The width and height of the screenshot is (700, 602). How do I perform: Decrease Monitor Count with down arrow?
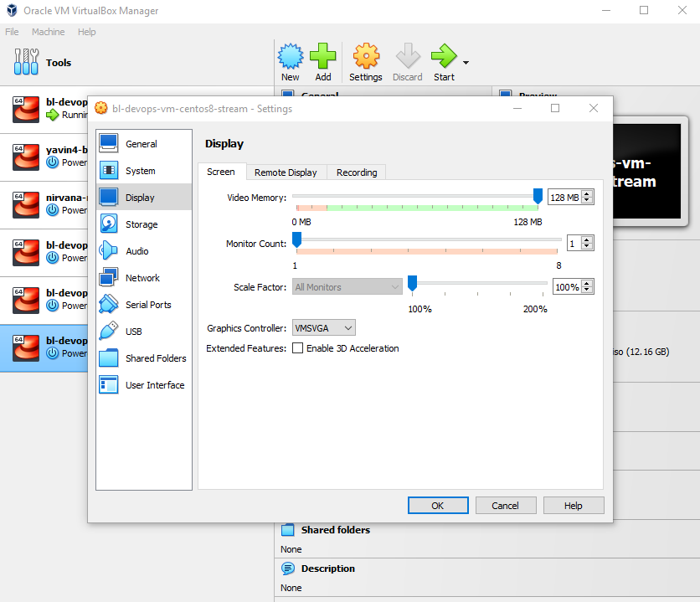(587, 246)
